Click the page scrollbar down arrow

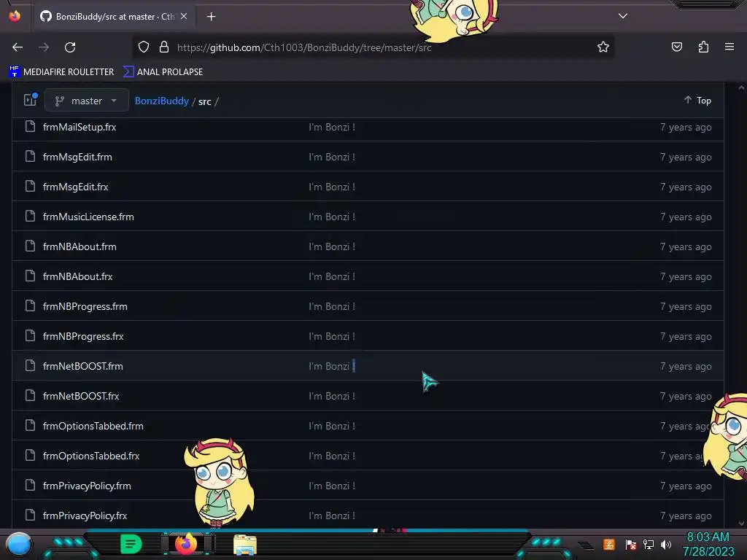coord(741,524)
